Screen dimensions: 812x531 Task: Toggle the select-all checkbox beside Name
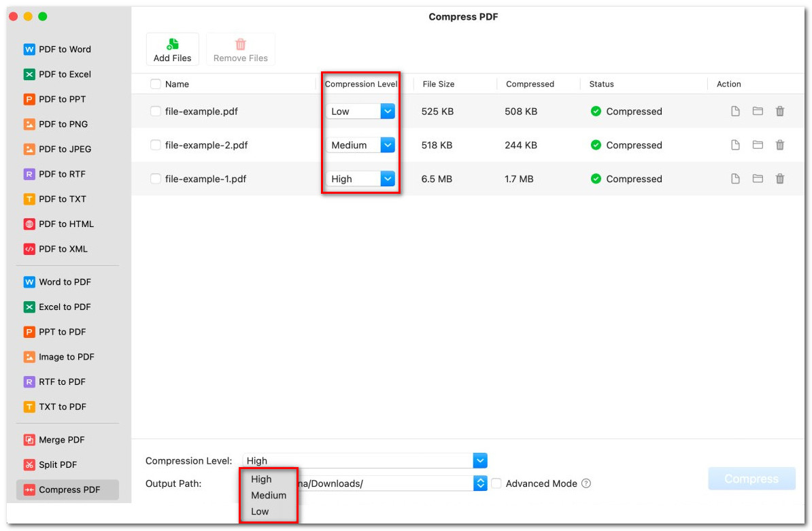(156, 84)
